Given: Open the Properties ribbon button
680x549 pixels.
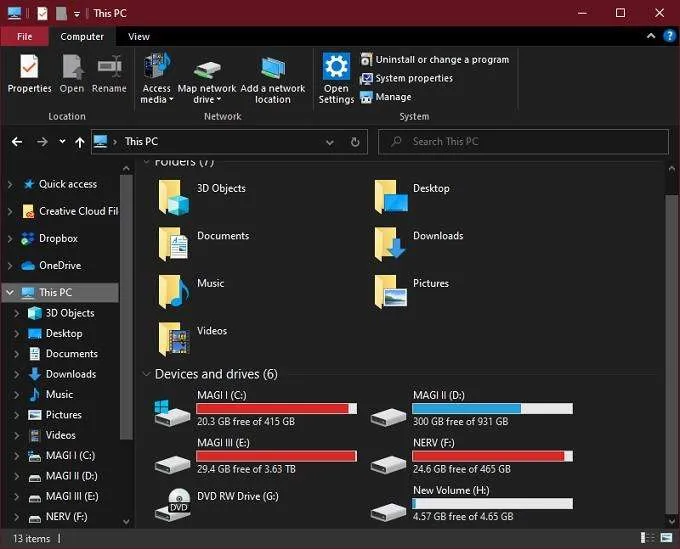Looking at the screenshot, I should tap(29, 73).
